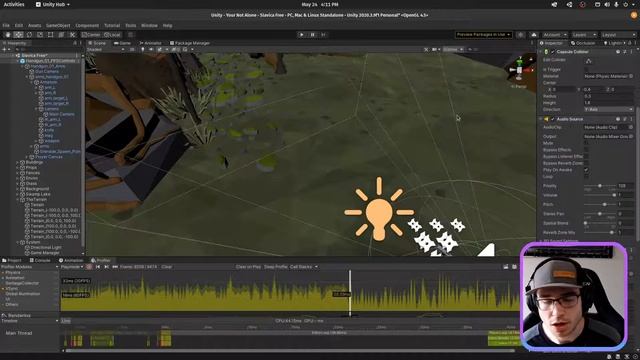
Task: Open Collab settings icon beside cloud
Action: coord(520,35)
